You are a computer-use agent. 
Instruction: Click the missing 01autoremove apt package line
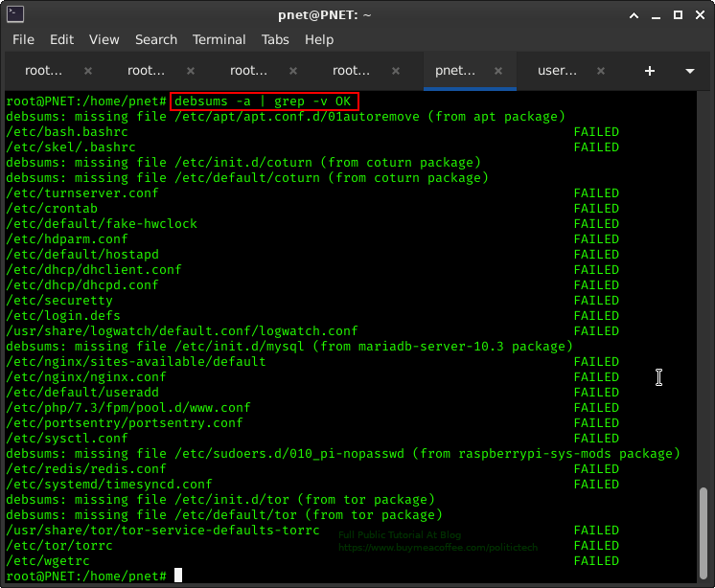286,117
